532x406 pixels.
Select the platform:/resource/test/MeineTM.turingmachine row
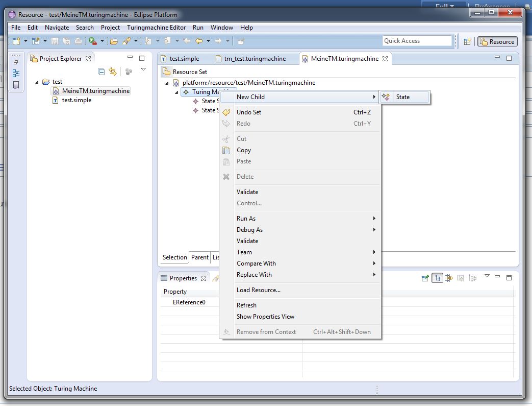(244, 83)
